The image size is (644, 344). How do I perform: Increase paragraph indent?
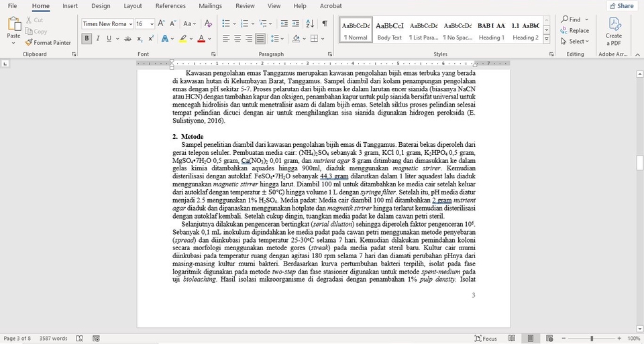(x=295, y=24)
